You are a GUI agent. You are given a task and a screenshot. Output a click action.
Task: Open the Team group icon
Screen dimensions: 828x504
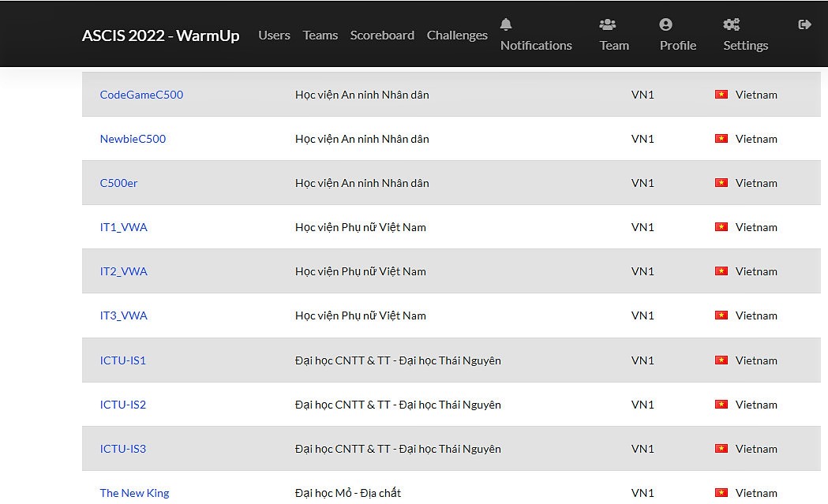click(607, 24)
